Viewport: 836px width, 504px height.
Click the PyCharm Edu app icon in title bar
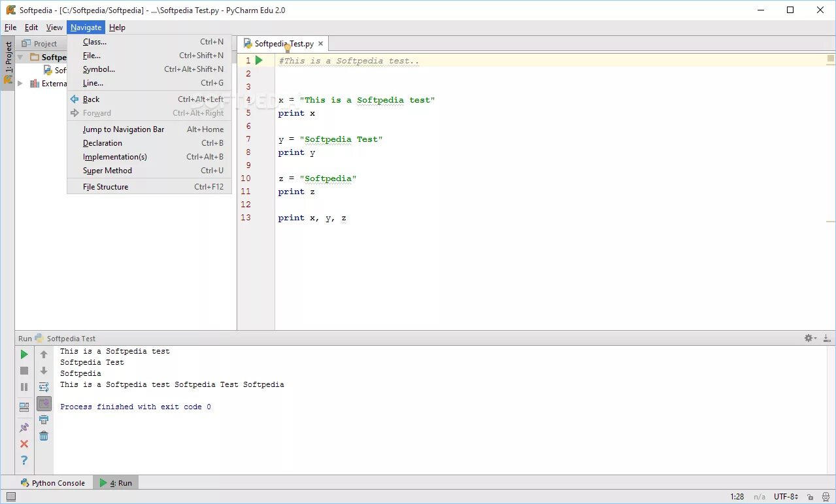point(10,10)
